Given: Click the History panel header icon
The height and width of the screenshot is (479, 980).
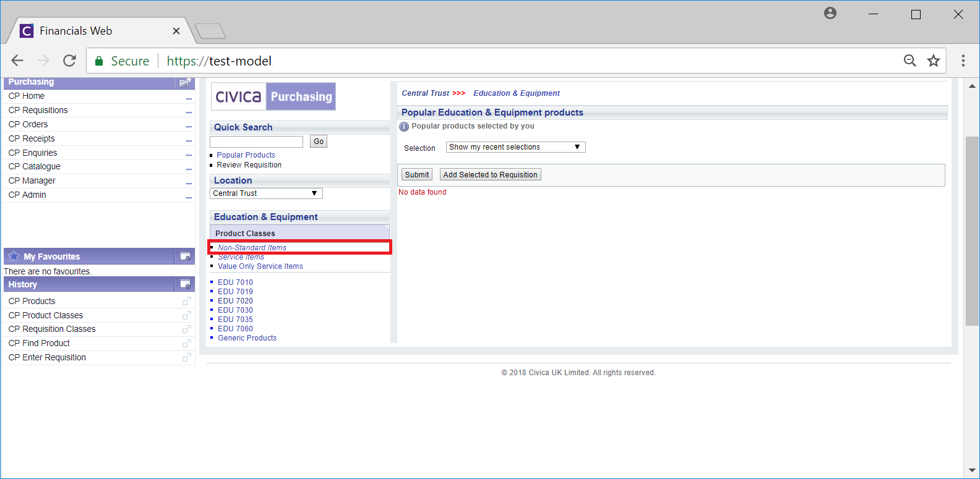Looking at the screenshot, I should point(184,284).
